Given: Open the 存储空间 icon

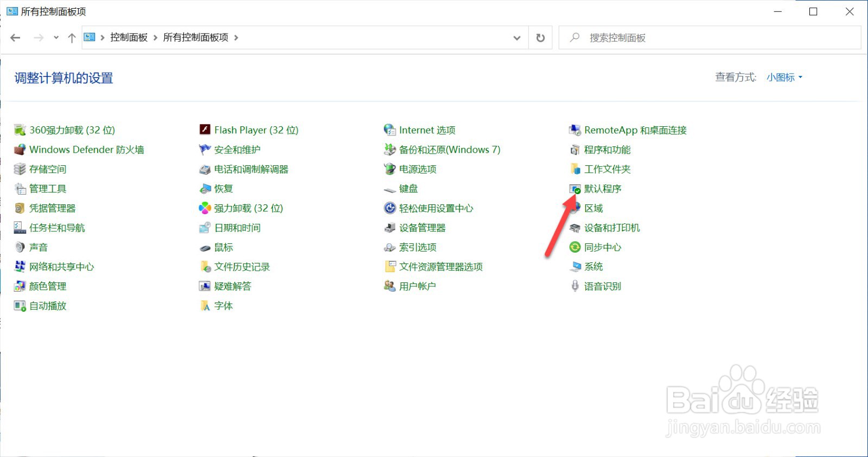Looking at the screenshot, I should tap(20, 169).
